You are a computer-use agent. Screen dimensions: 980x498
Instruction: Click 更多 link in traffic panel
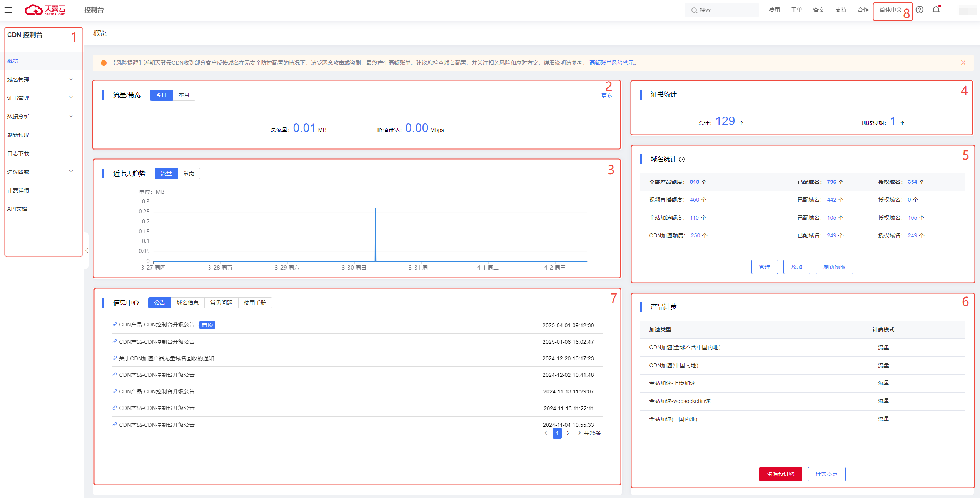point(607,96)
